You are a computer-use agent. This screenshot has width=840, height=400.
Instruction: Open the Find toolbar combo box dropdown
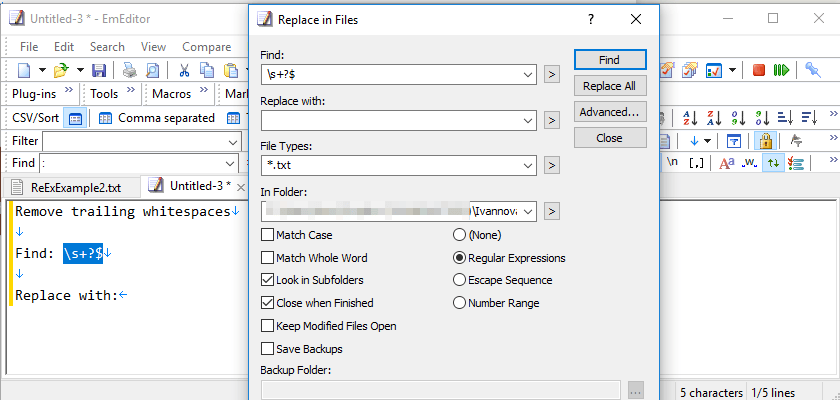(230, 163)
